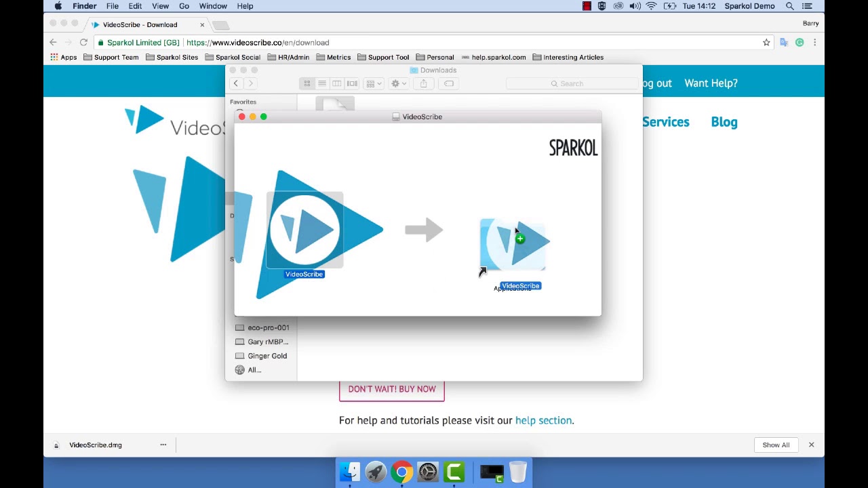The width and height of the screenshot is (868, 488).
Task: Open the Help menu
Action: pos(245,6)
